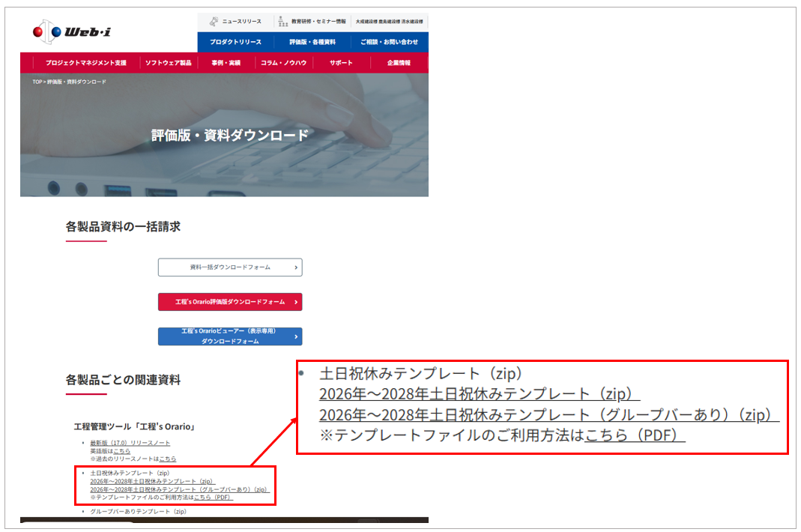The image size is (801, 532).
Task: Click arrow on blue Orarioビューアー button
Action: tap(297, 336)
